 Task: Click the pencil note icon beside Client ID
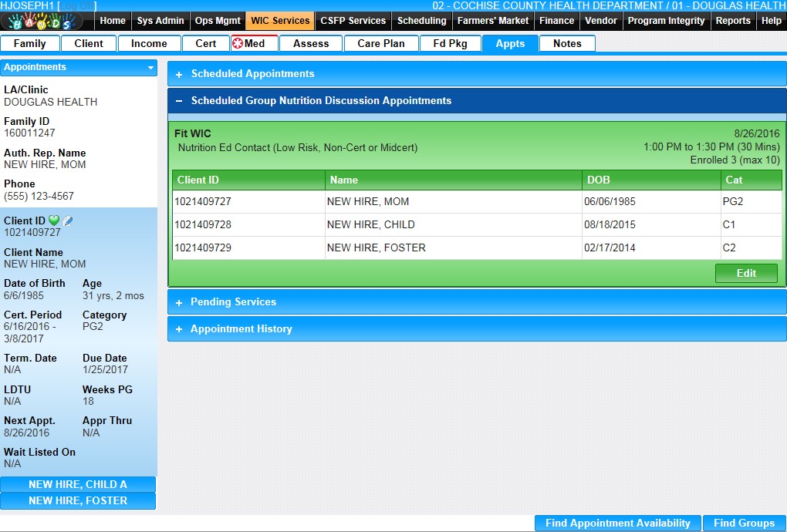(68, 221)
